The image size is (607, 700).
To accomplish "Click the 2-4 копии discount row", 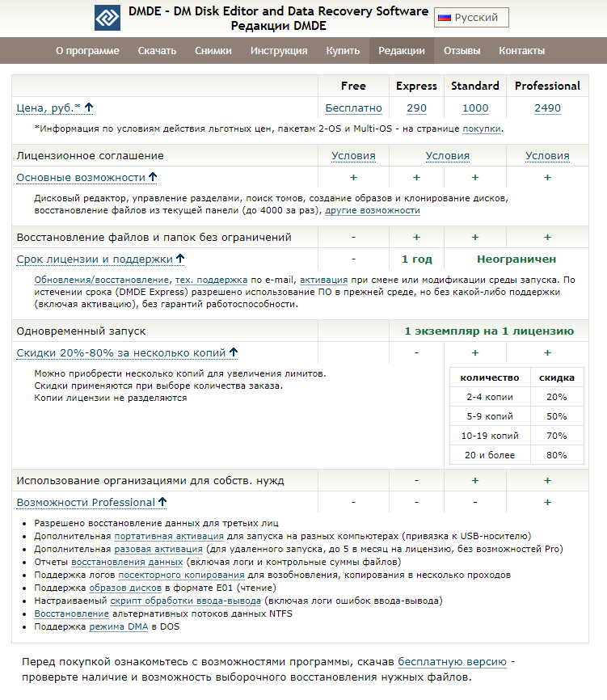I will [516, 397].
